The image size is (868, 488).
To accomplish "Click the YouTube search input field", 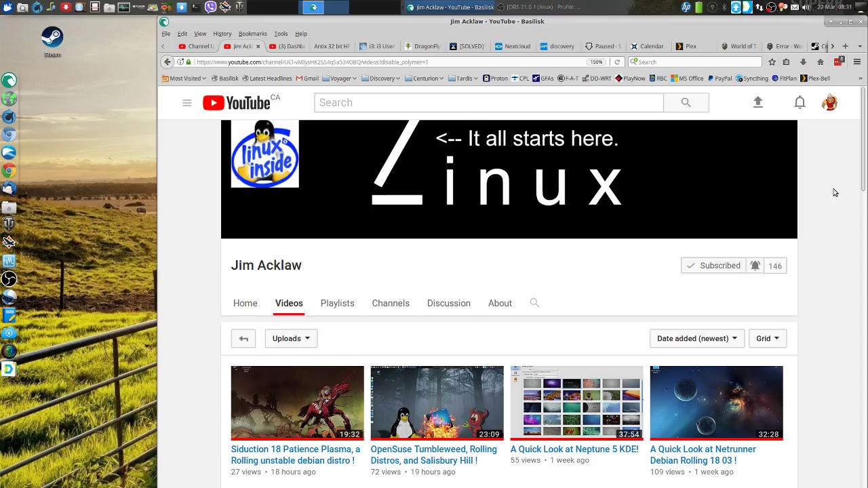I will pyautogui.click(x=489, y=102).
